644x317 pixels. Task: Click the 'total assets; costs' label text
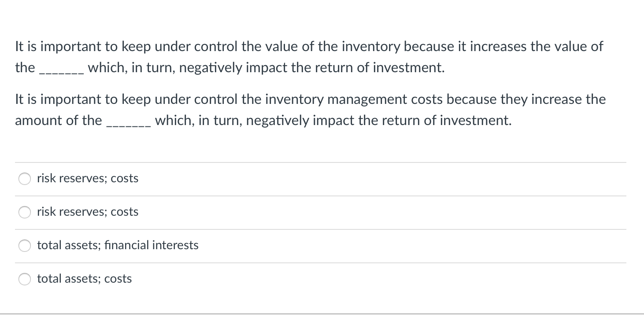(x=84, y=279)
